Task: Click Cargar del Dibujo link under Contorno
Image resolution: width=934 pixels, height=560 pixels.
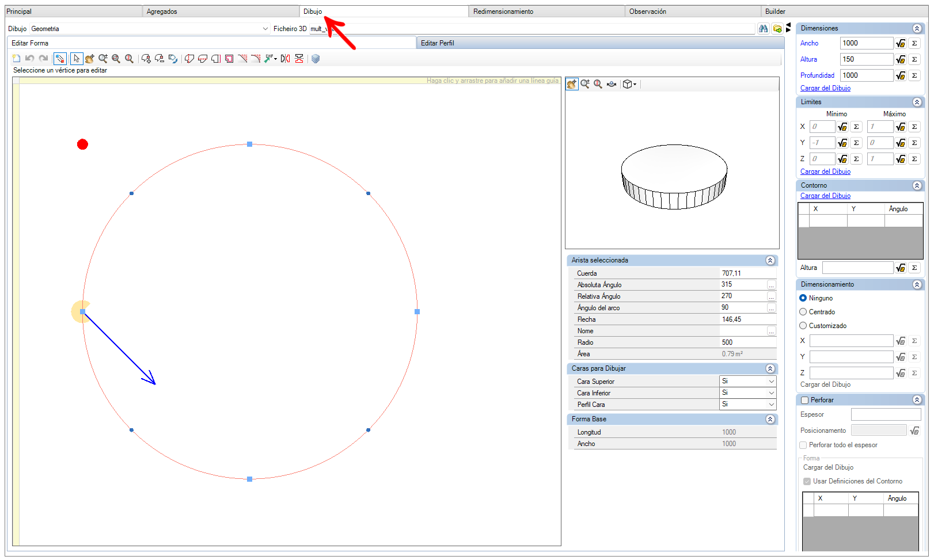Action: point(825,196)
